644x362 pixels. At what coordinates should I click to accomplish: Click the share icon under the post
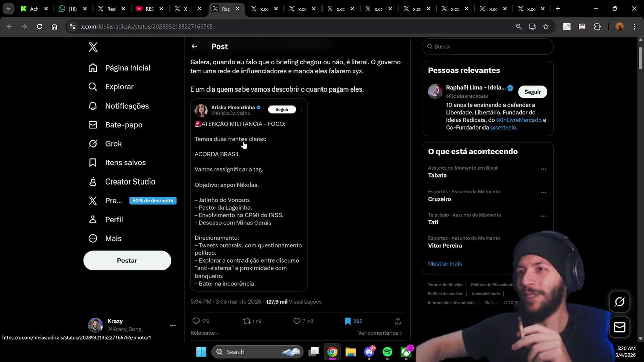398,321
